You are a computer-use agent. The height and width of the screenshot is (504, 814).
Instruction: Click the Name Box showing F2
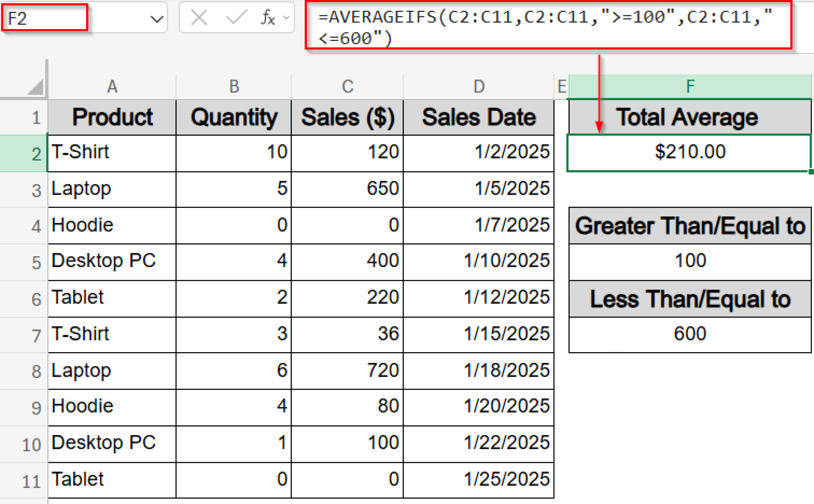click(44, 17)
